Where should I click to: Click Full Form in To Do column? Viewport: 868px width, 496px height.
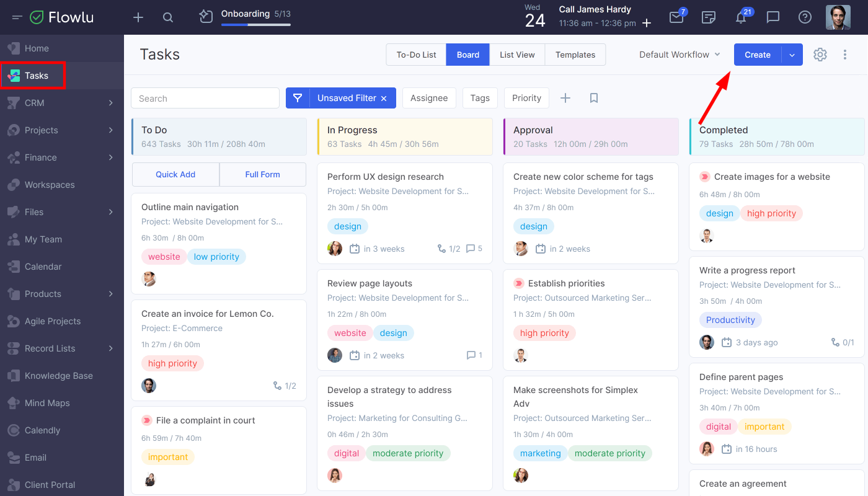(x=263, y=174)
